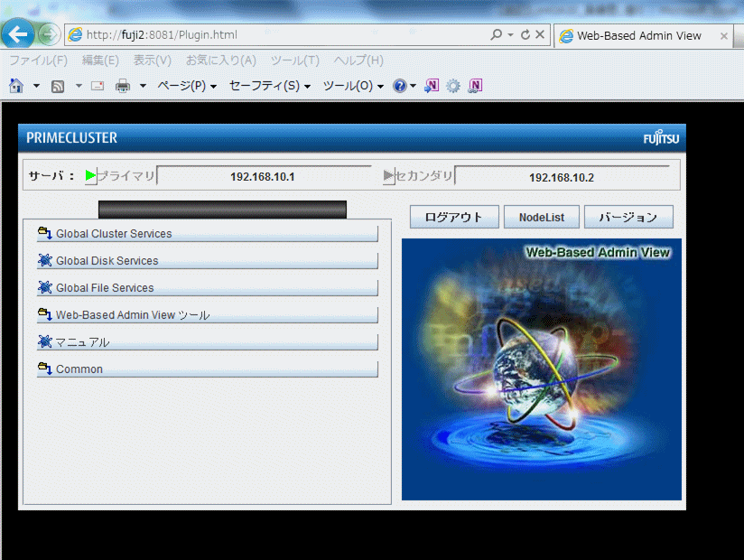Expand the address bar search dropdown arrow

coord(510,34)
